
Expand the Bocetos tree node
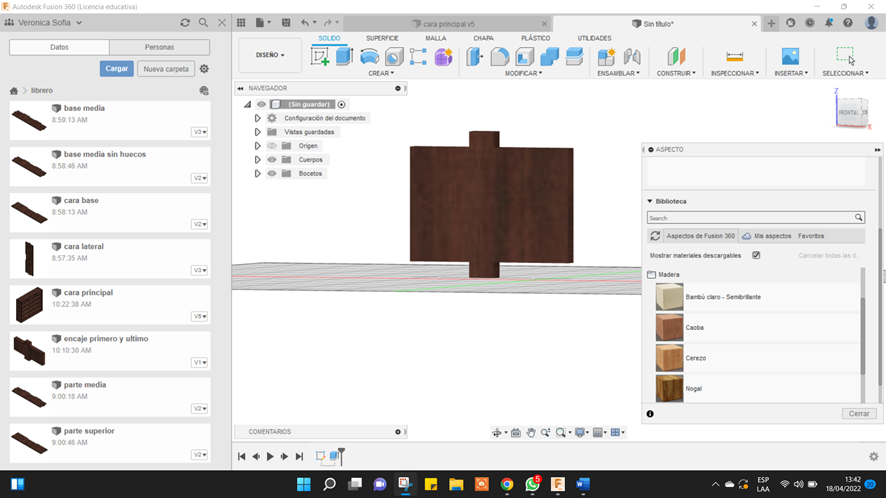[x=257, y=173]
